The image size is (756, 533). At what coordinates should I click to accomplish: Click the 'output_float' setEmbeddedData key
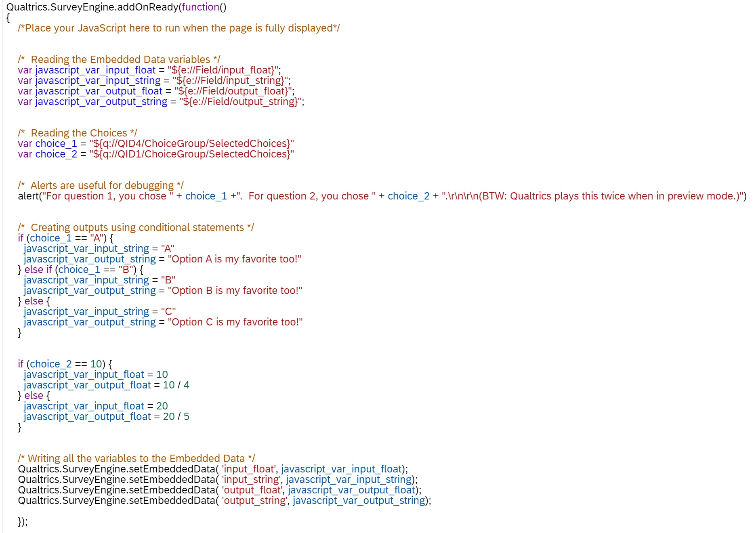point(252,490)
